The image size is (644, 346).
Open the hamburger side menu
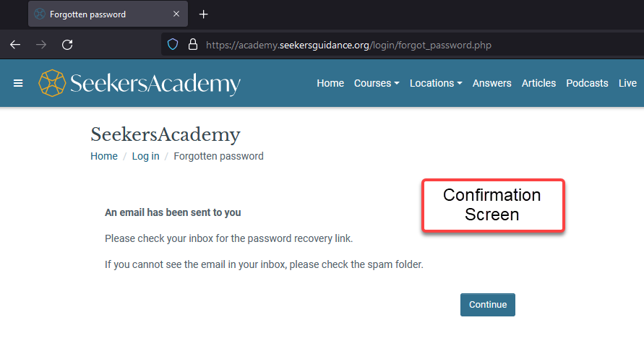click(18, 83)
